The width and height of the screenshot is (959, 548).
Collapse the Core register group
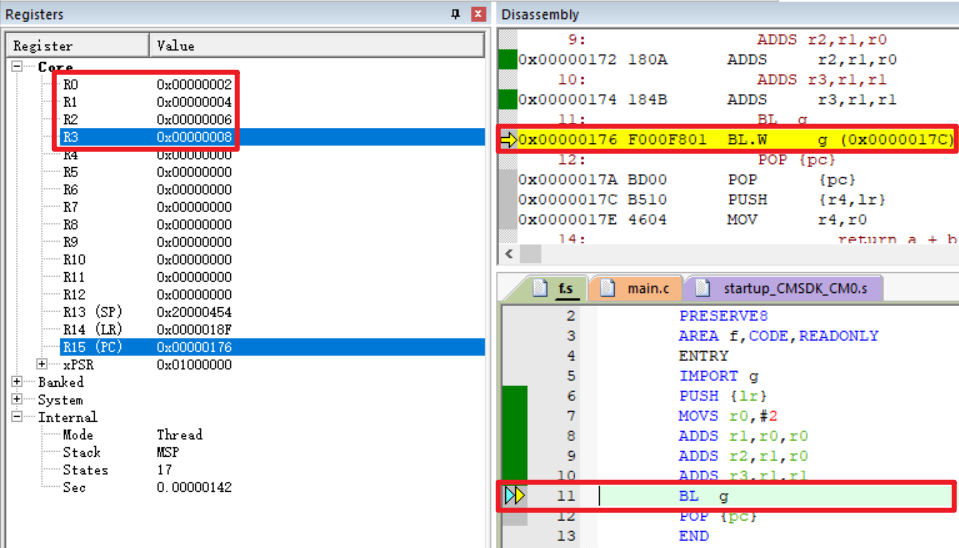(x=17, y=66)
